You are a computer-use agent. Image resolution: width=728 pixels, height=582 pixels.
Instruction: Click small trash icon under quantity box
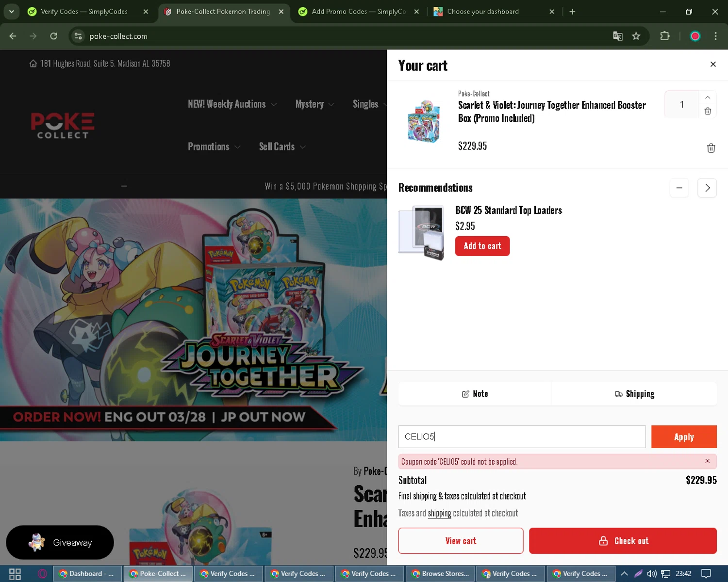(708, 111)
